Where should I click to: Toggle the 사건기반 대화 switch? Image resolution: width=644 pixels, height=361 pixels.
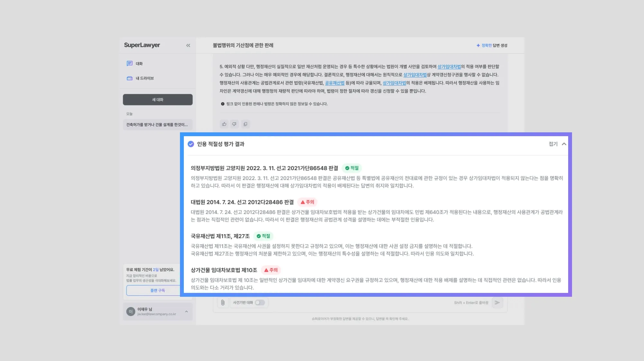260,303
